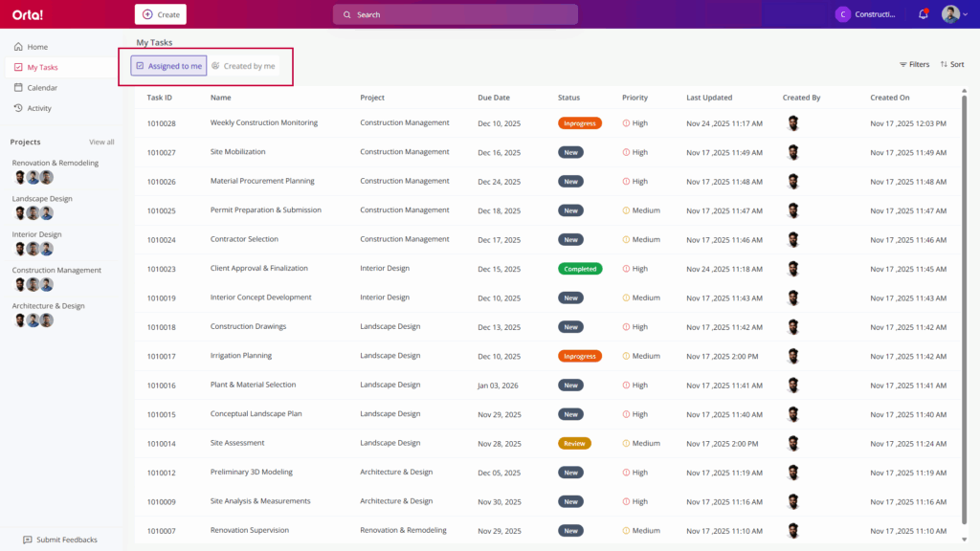
Task: Click View all projects link
Action: click(101, 142)
